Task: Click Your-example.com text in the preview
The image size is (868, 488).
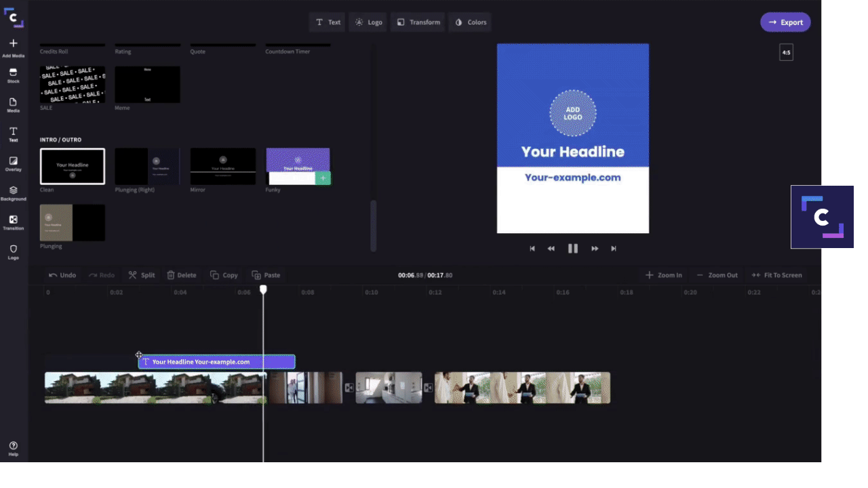Action: pyautogui.click(x=573, y=178)
